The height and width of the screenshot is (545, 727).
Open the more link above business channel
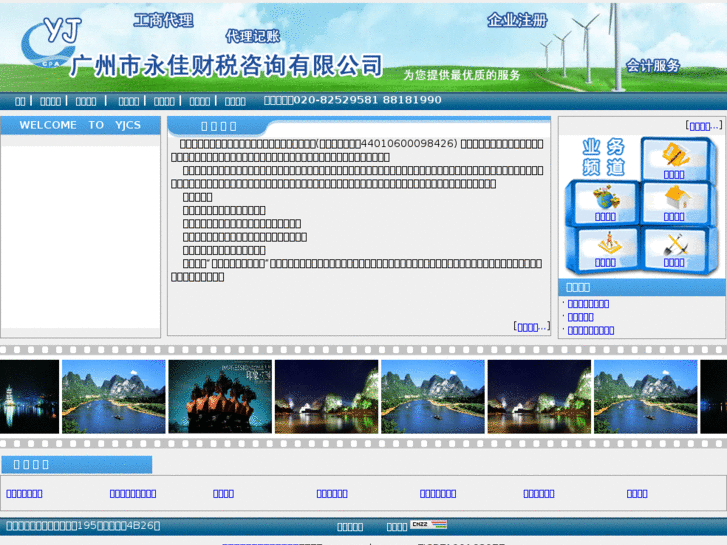tap(704, 126)
